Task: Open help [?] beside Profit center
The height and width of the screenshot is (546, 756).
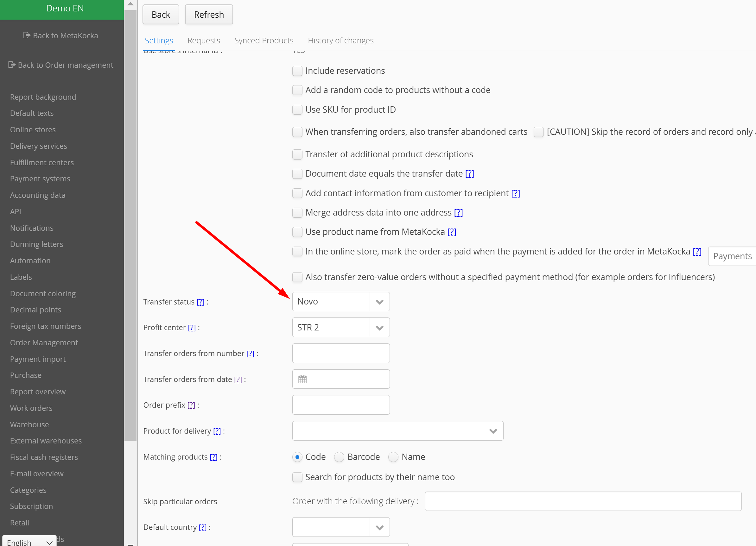Action: pyautogui.click(x=192, y=328)
